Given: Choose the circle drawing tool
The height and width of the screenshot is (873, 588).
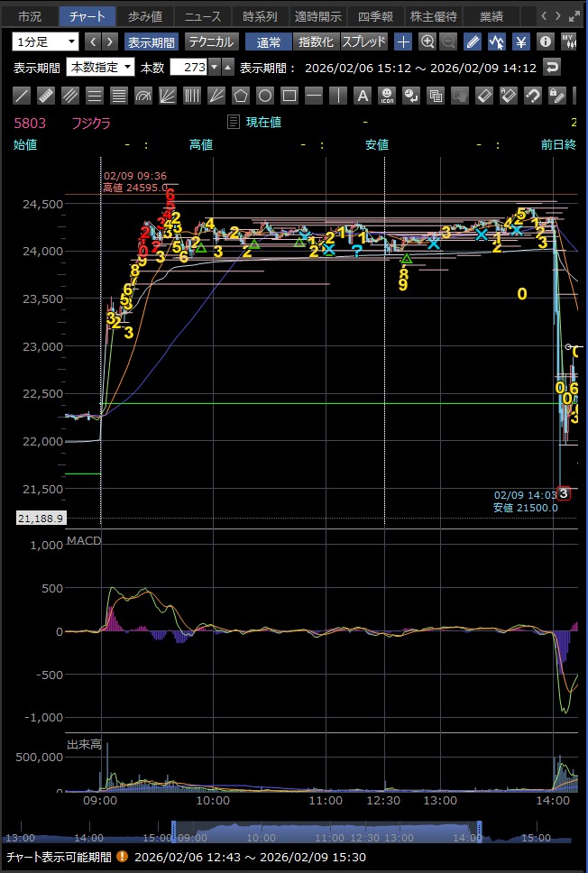Looking at the screenshot, I should click(264, 95).
